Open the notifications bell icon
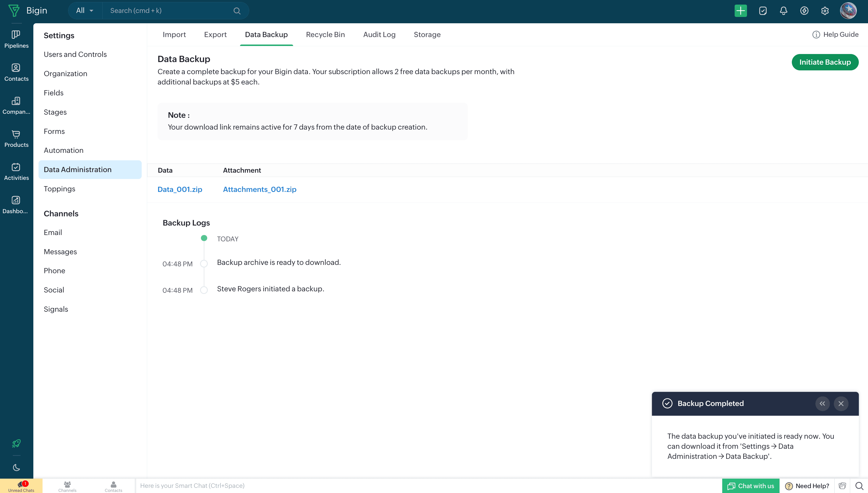The image size is (868, 493). pos(783,11)
